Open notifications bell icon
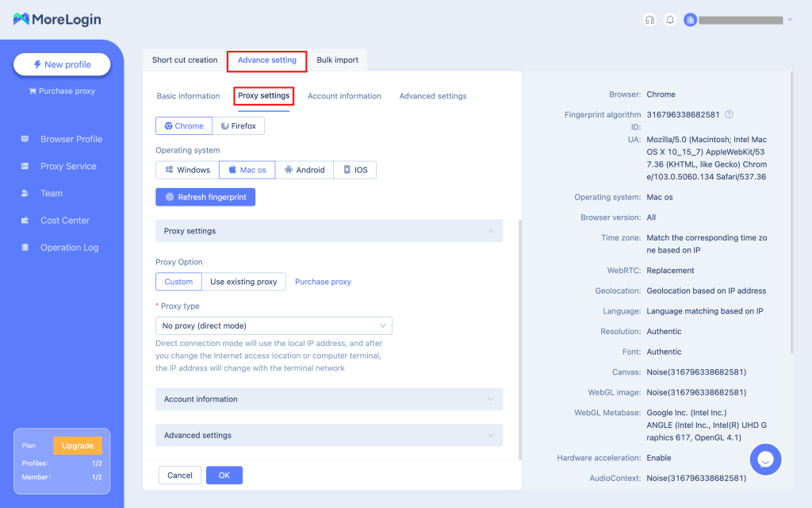 (x=670, y=20)
